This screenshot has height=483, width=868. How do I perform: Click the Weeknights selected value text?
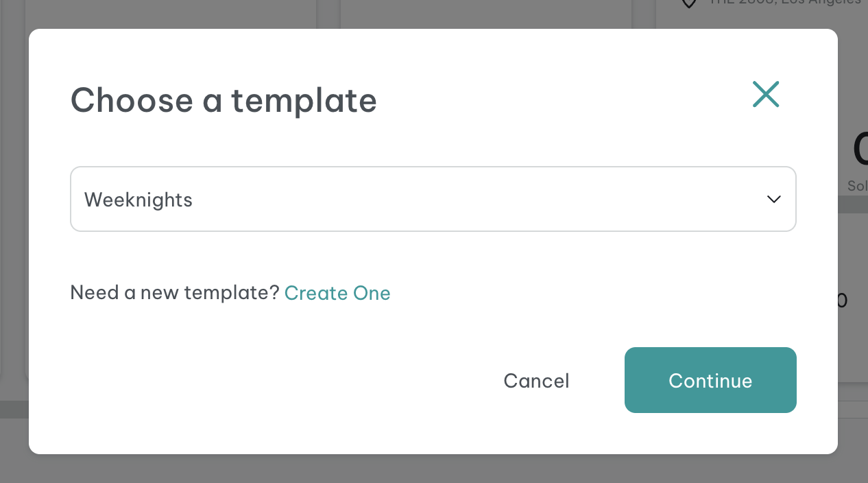coord(138,200)
